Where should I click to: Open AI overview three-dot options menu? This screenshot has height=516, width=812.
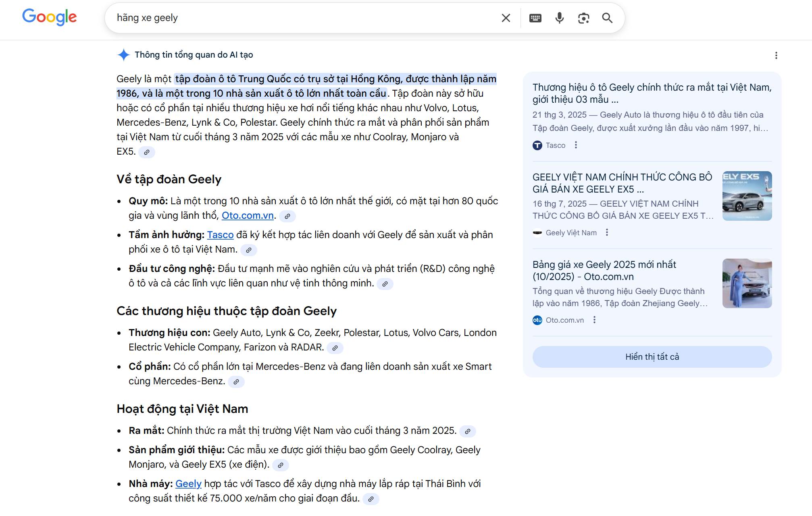point(776,55)
